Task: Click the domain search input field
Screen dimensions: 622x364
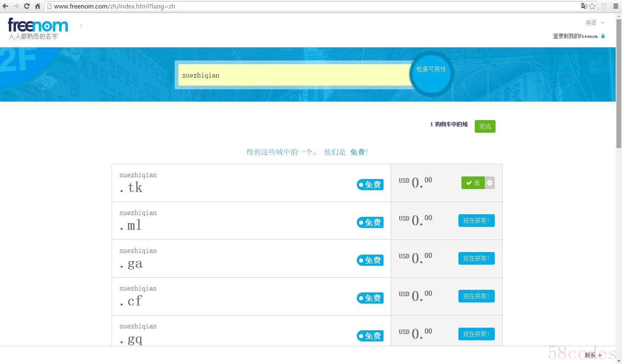Action: (x=294, y=75)
